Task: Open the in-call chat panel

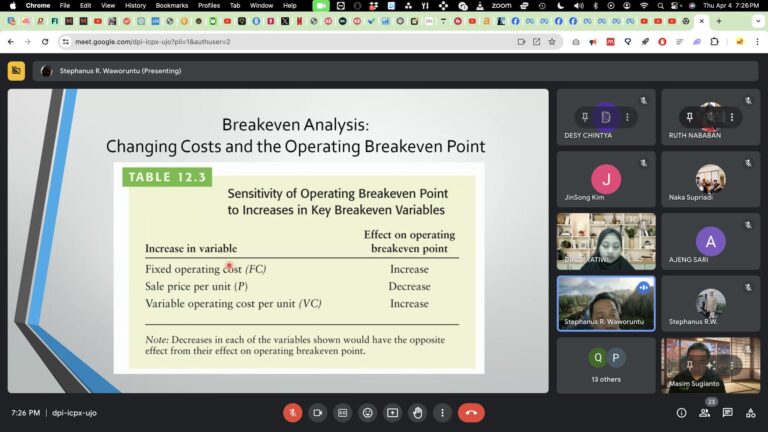Action: [727, 412]
